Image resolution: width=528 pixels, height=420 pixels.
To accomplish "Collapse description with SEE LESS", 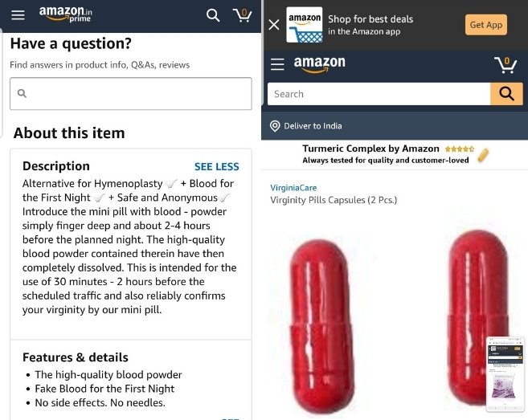I will pos(216,167).
